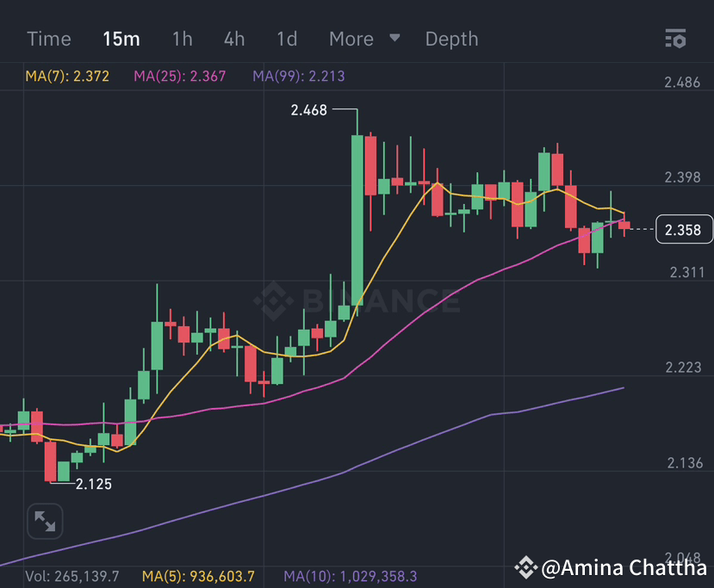The height and width of the screenshot is (588, 714).
Task: Switch to the 4h timeframe
Action: pos(233,39)
